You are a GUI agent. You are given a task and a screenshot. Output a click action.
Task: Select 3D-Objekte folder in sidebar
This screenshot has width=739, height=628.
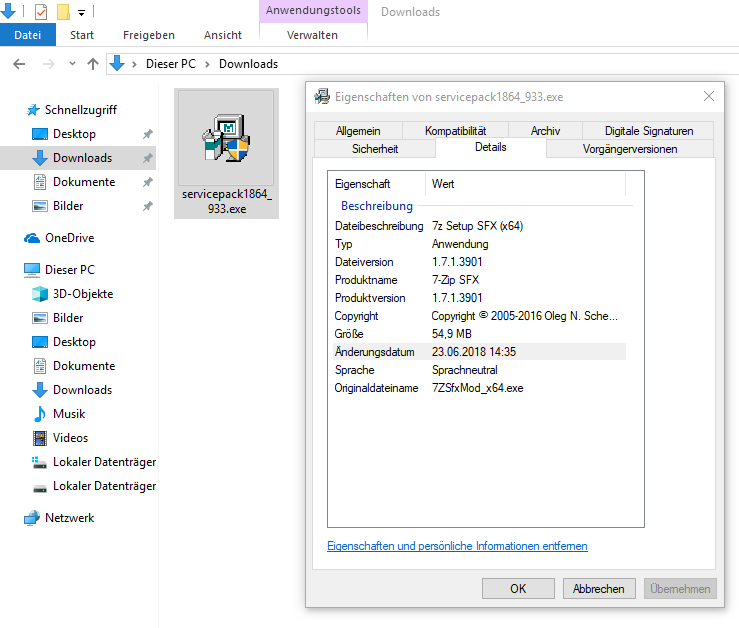82,294
